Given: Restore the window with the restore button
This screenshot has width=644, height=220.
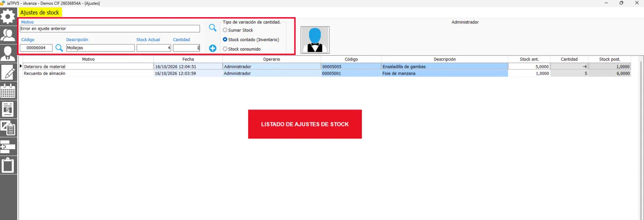Looking at the screenshot, I should [621, 3].
